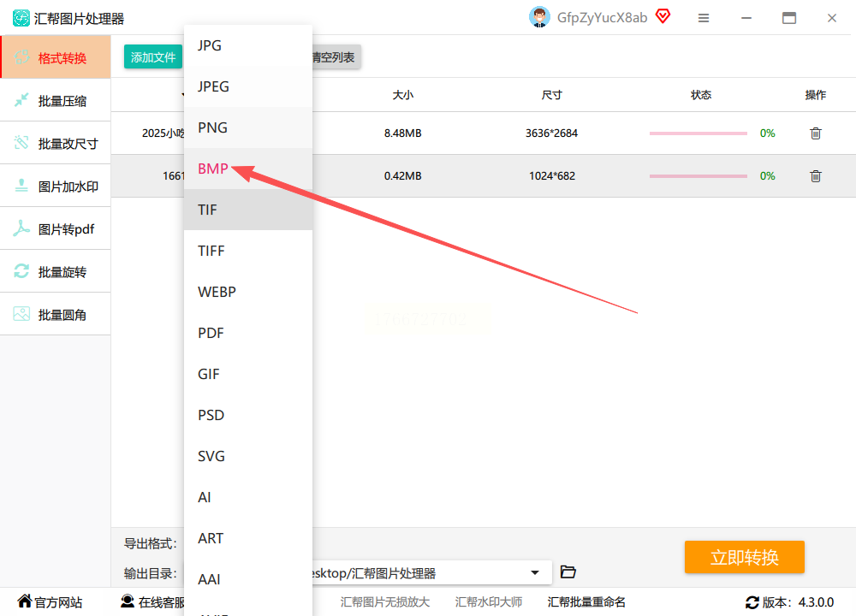This screenshot has width=856, height=616.
Task: Choose AI from format list
Action: [248, 498]
